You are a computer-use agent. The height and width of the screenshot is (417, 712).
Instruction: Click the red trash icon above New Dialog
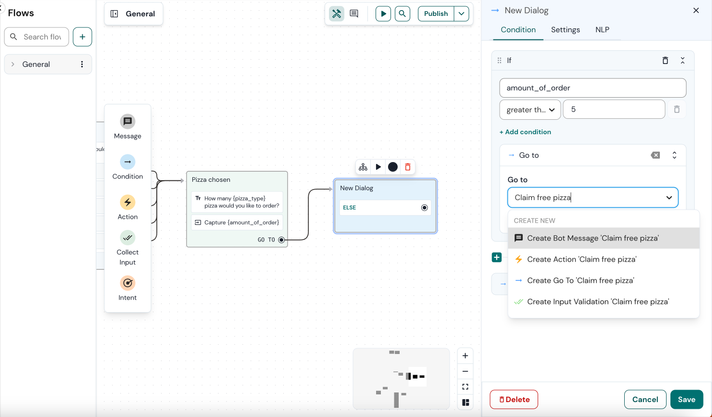408,167
